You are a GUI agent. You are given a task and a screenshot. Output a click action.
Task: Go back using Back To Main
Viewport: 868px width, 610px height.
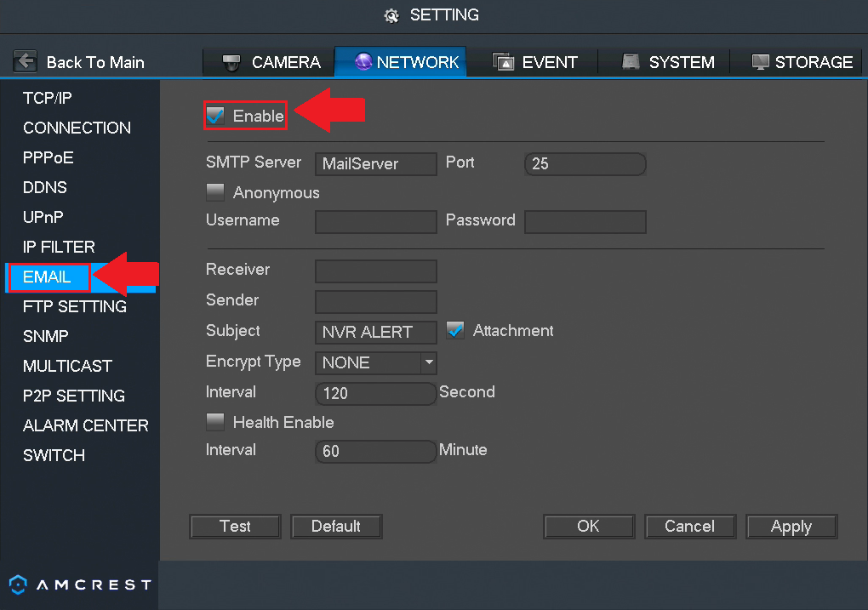click(95, 63)
